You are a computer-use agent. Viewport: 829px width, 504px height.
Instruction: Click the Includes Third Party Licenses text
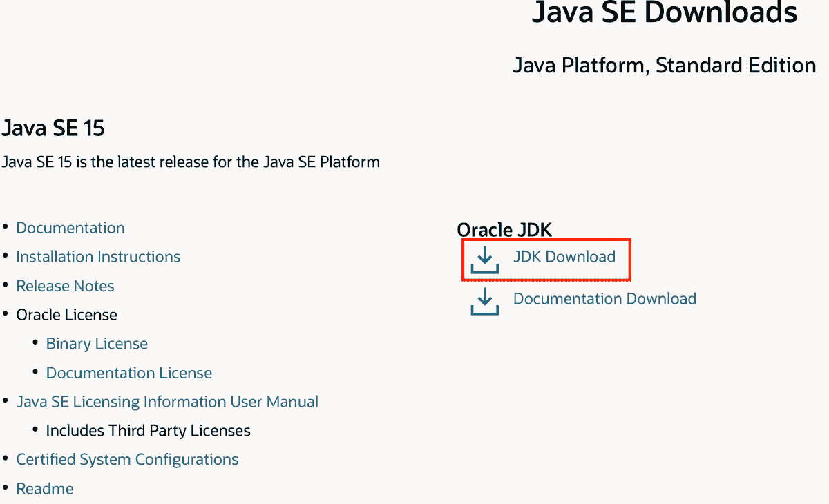(148, 431)
